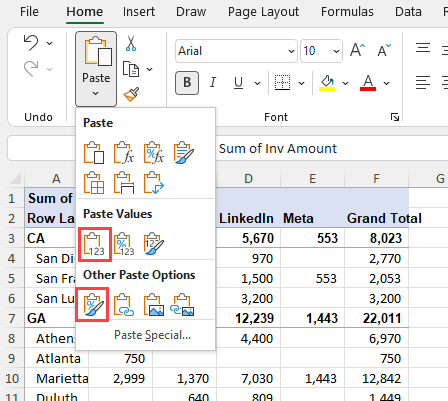Open the fill color dropdown arrow
The height and width of the screenshot is (401, 448).
click(x=345, y=83)
